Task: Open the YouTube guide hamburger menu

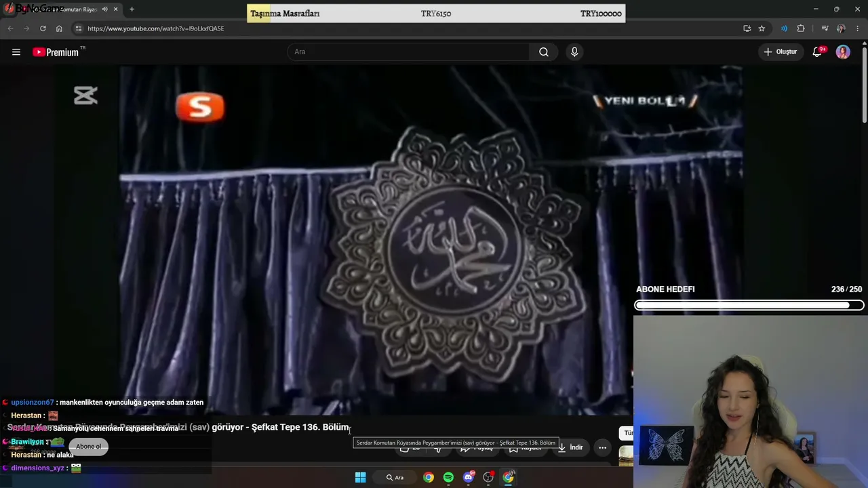Action: click(x=16, y=52)
